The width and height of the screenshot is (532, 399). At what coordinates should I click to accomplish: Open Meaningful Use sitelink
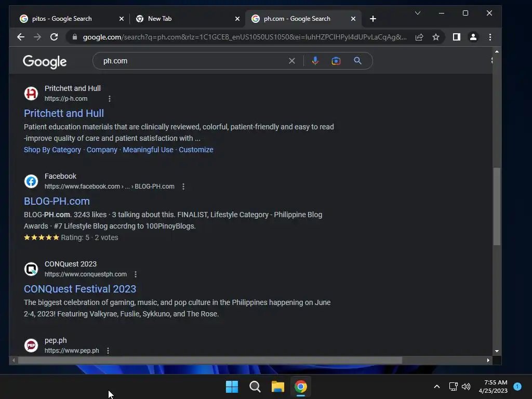click(148, 150)
